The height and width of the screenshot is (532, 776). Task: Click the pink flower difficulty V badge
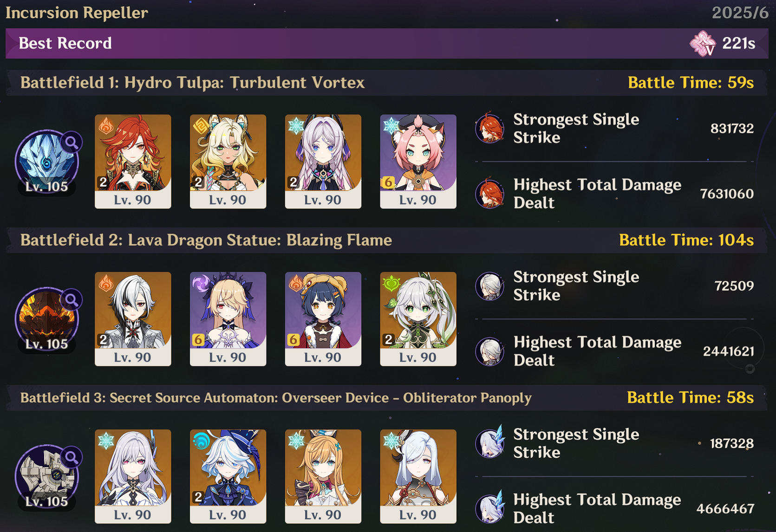point(703,44)
